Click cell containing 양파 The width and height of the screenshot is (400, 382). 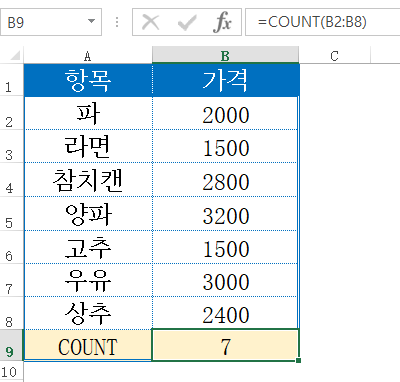click(x=88, y=214)
